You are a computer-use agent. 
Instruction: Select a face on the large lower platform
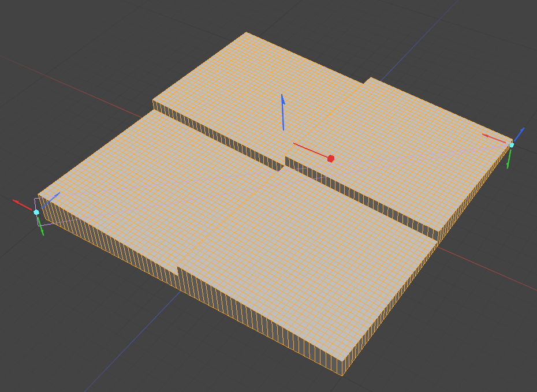[243, 231]
